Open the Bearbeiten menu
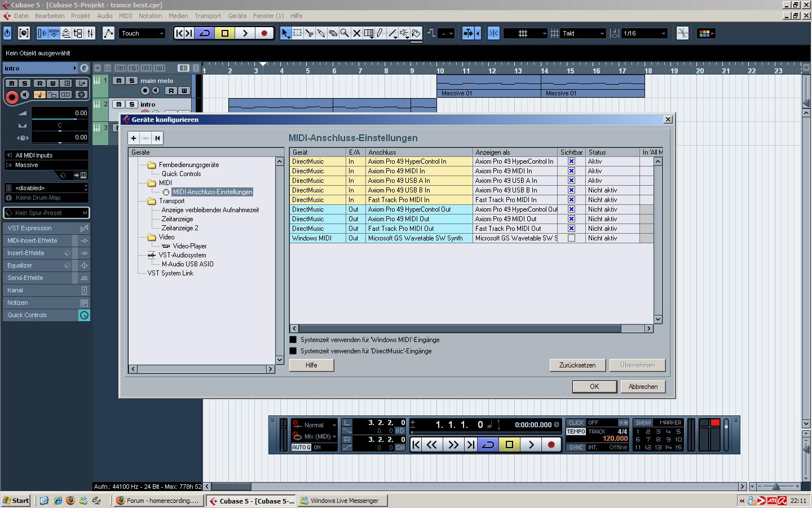 coord(49,16)
